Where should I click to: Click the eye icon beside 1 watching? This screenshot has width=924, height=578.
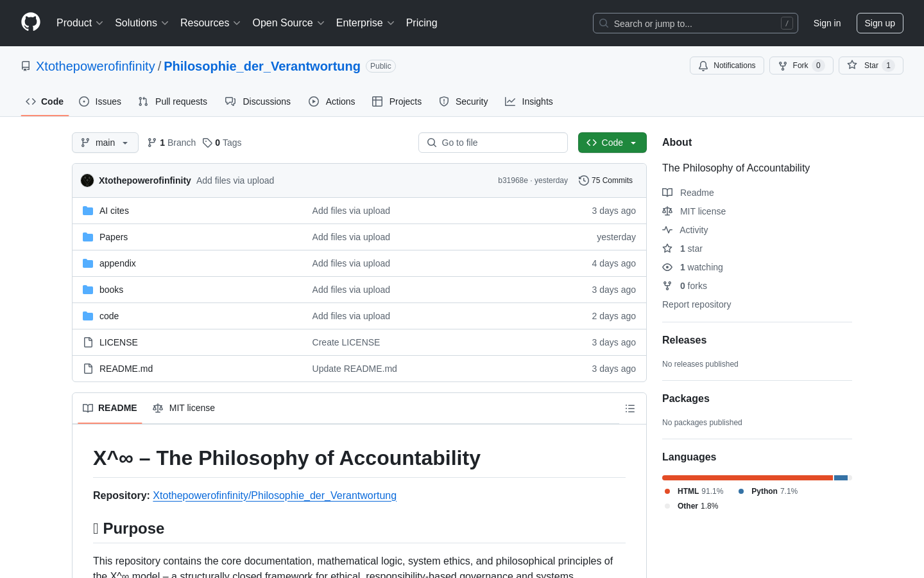667,267
